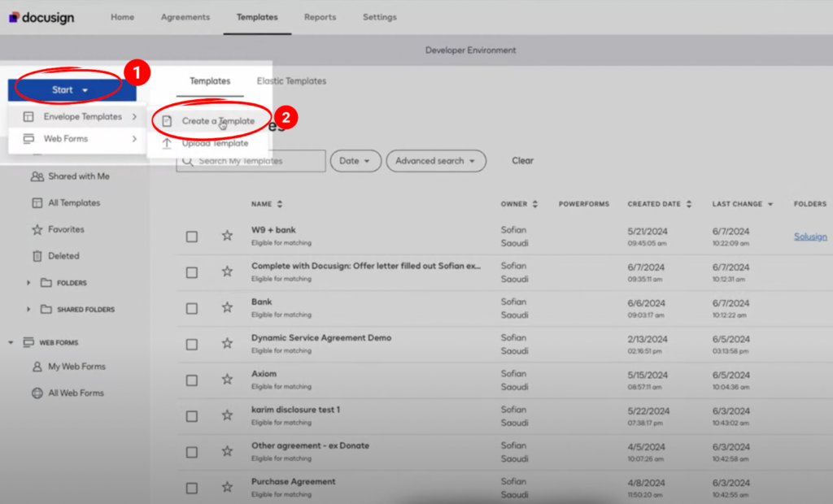Open Web Forms submenu in Start menu
The height and width of the screenshot is (504, 833).
pos(77,139)
